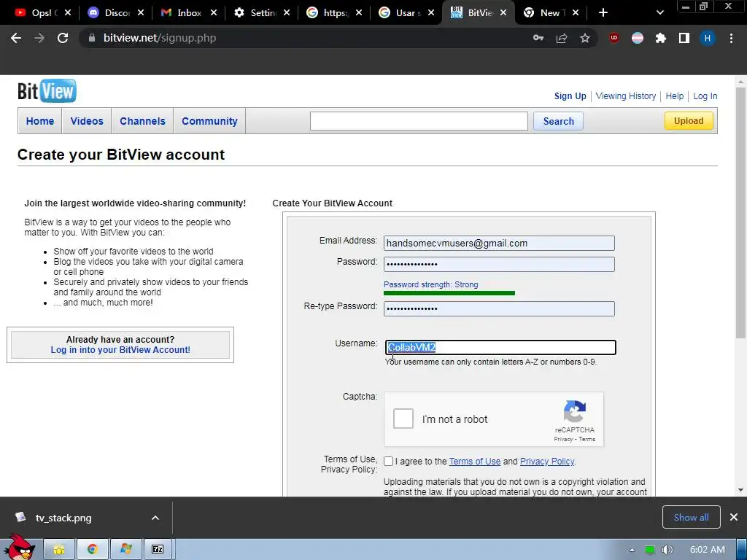The image size is (747, 560).
Task: Open the uBlock Origin extension icon
Action: [x=614, y=38]
